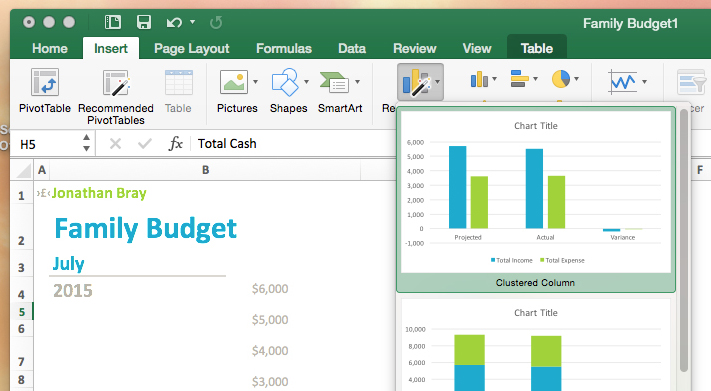The width and height of the screenshot is (711, 391).
Task: Choose the Clustered Column chart preview
Action: point(536,200)
